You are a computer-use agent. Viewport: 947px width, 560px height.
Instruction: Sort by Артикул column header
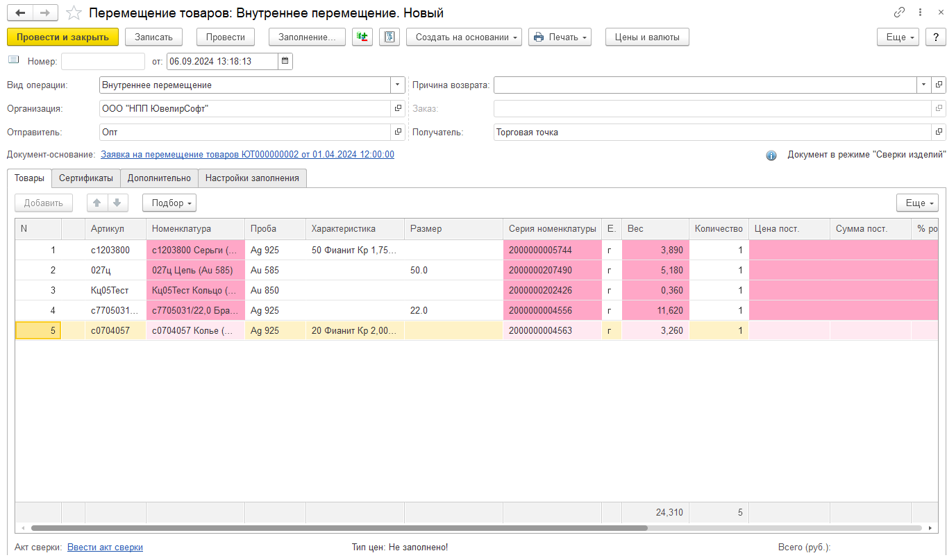click(115, 228)
